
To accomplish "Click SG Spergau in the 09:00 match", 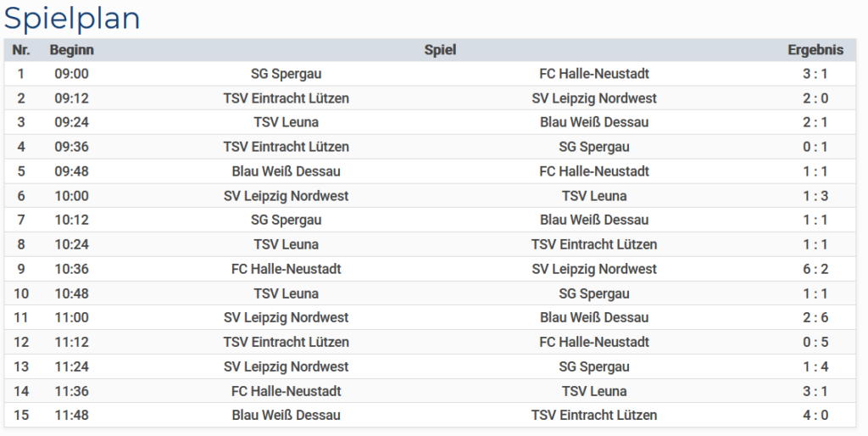I will [x=286, y=74].
